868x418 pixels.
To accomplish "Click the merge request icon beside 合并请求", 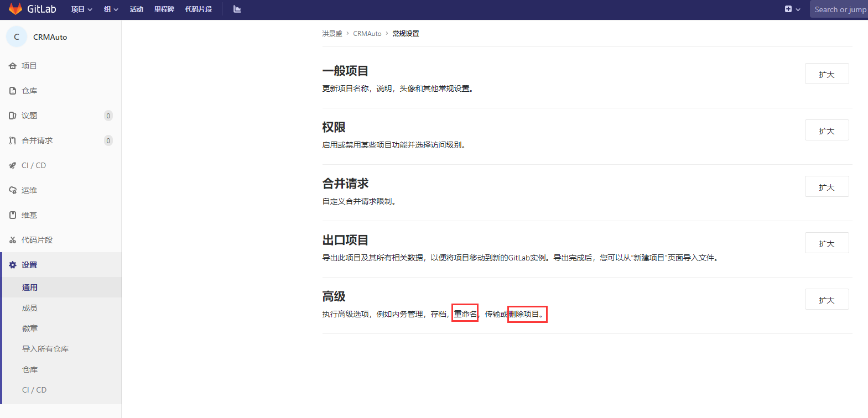I will 13,140.
